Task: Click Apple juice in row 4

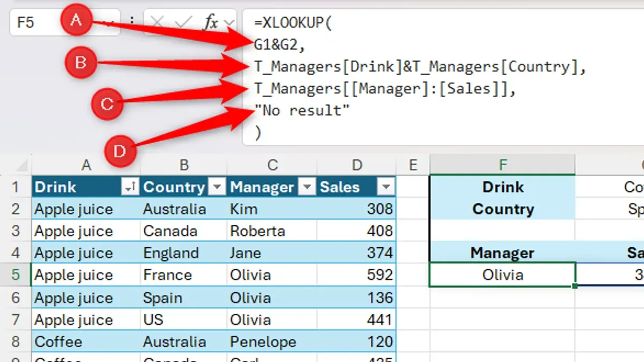Action: click(86, 253)
